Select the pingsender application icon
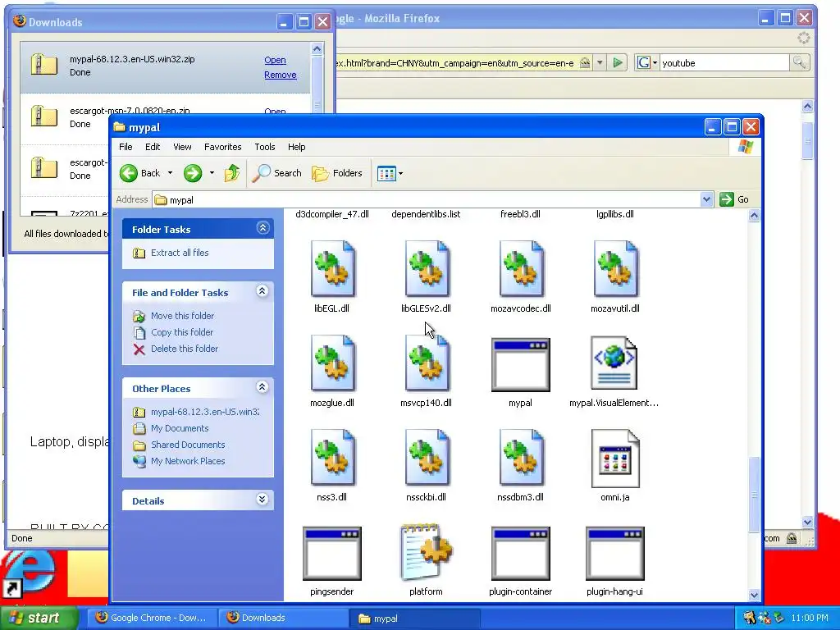 click(x=332, y=554)
